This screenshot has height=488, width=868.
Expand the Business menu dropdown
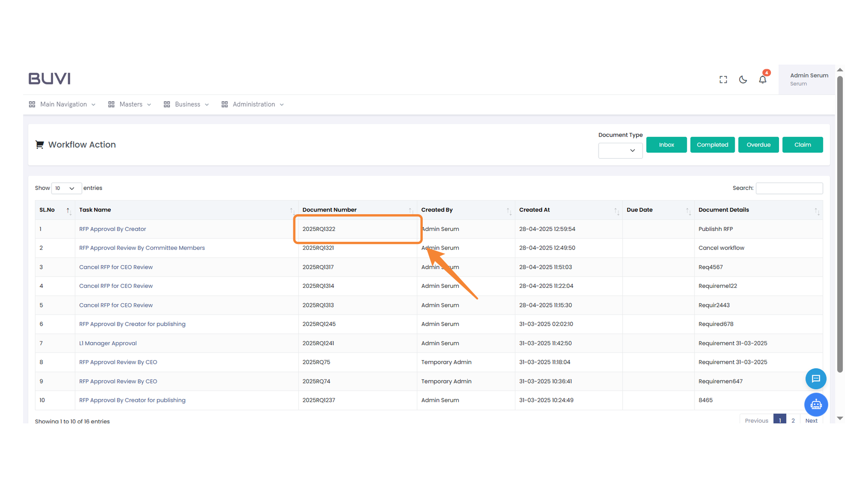187,104
